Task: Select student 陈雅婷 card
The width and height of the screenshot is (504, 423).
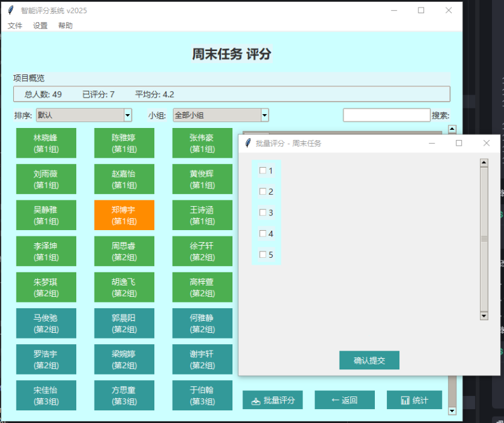Action: 124,143
